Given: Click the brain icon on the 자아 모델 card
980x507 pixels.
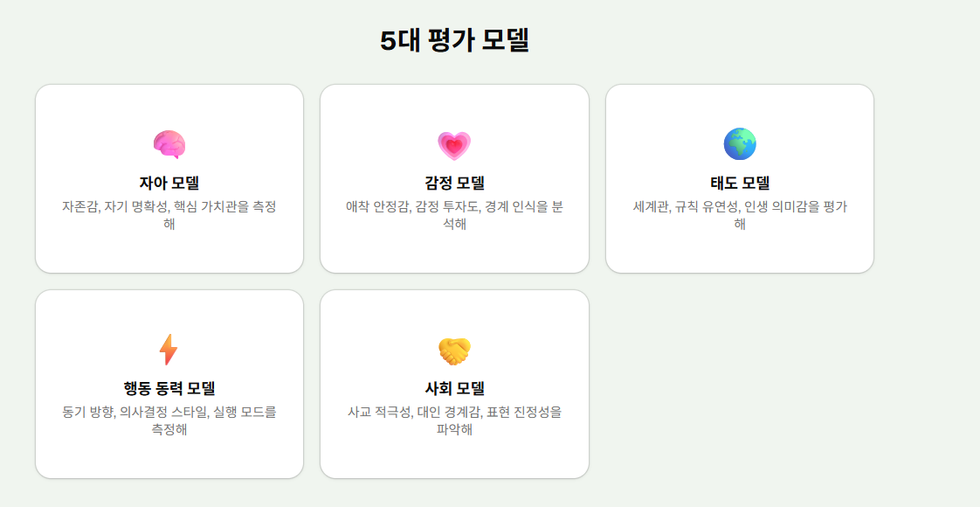Looking at the screenshot, I should tap(168, 141).
